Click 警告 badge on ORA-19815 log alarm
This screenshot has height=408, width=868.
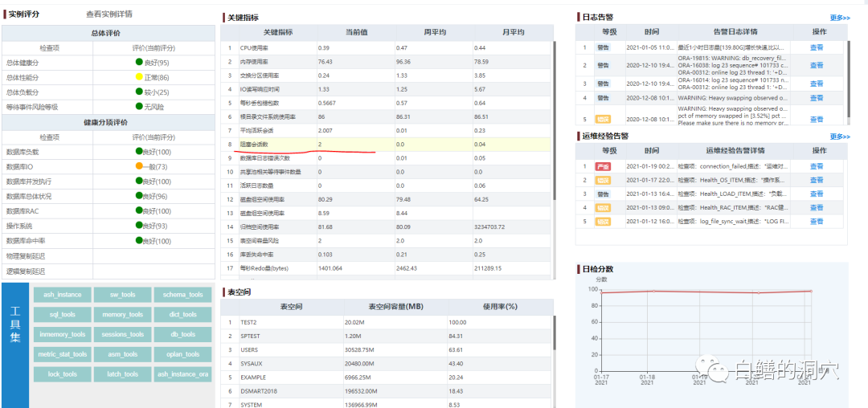(x=603, y=65)
